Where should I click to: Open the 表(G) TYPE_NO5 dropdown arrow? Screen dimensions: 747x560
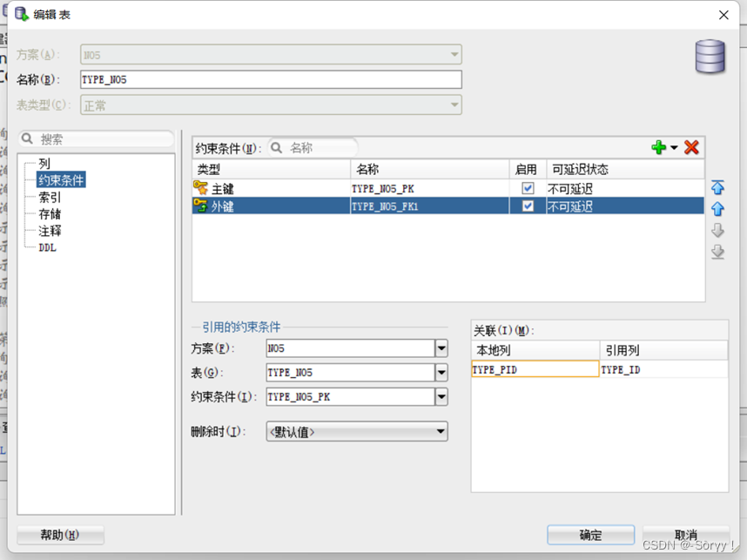[x=441, y=372]
